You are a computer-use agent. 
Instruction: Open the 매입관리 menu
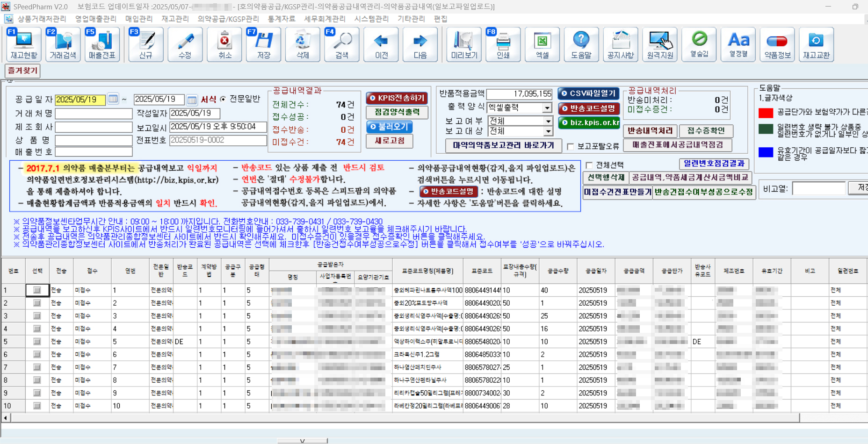[x=139, y=19]
